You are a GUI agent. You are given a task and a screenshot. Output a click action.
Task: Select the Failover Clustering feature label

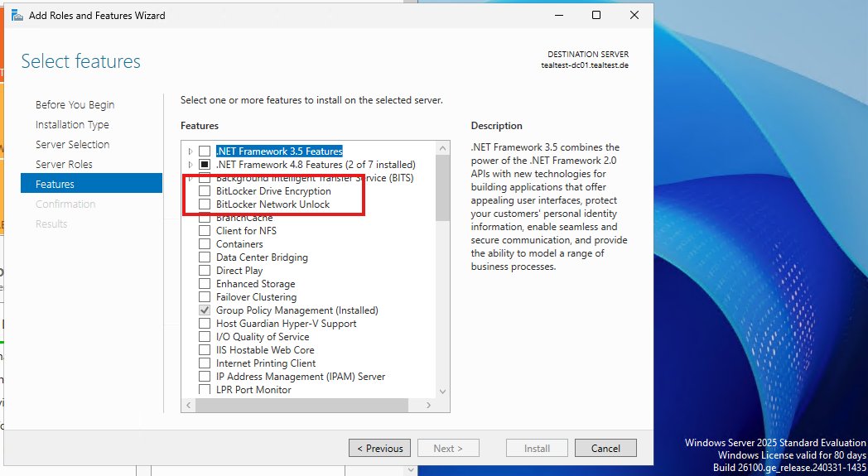[256, 297]
